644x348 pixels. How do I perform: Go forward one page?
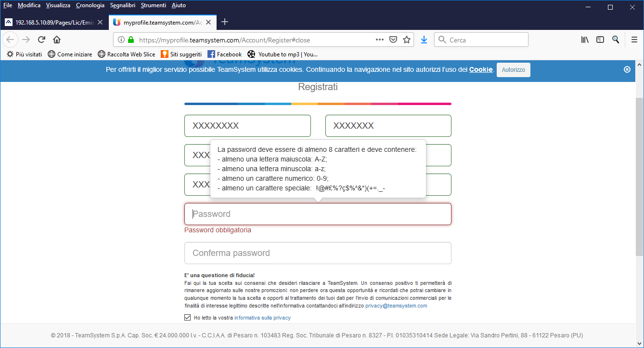26,40
